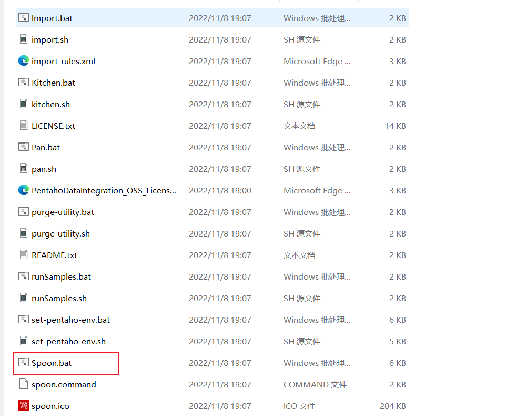This screenshot has height=420, width=526.
Task: Click the Edge icon for PentahoDataIntegration_OSS_Licens file
Action: tap(24, 190)
